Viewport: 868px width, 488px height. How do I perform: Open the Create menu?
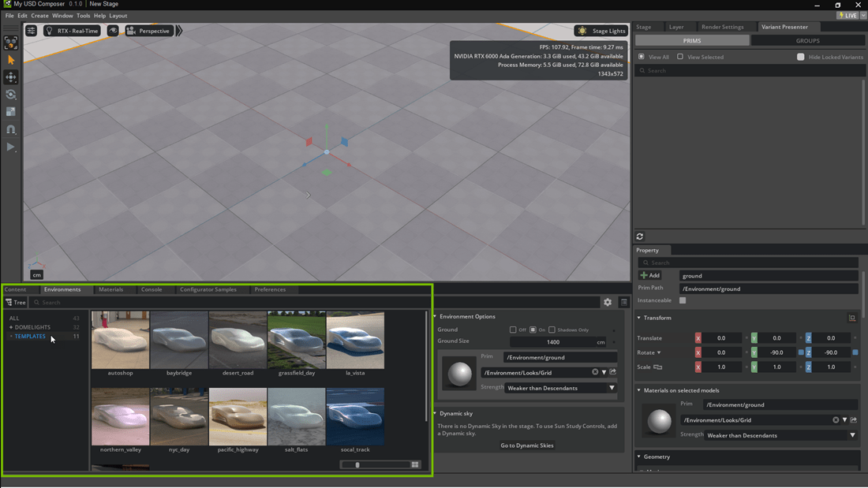(x=39, y=16)
